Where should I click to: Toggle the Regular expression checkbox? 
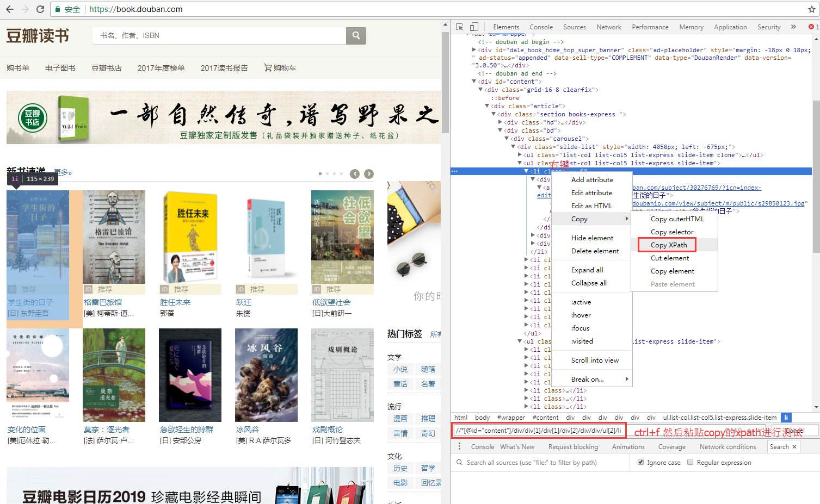pos(690,462)
